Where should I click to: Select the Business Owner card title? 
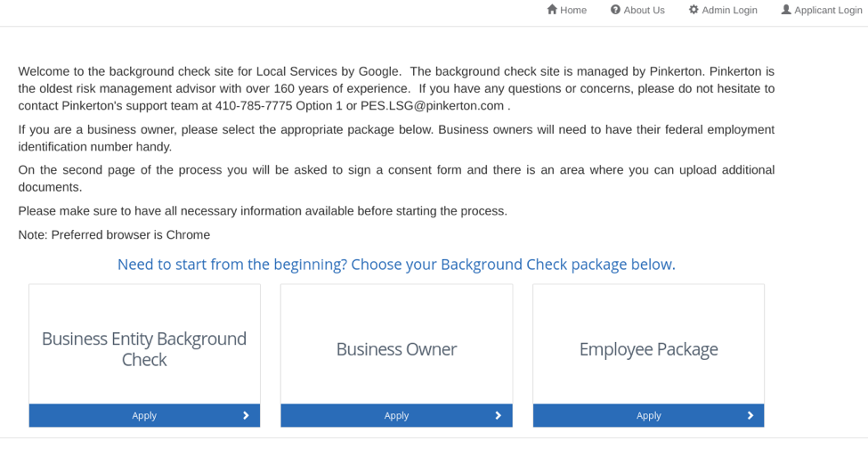coord(396,349)
